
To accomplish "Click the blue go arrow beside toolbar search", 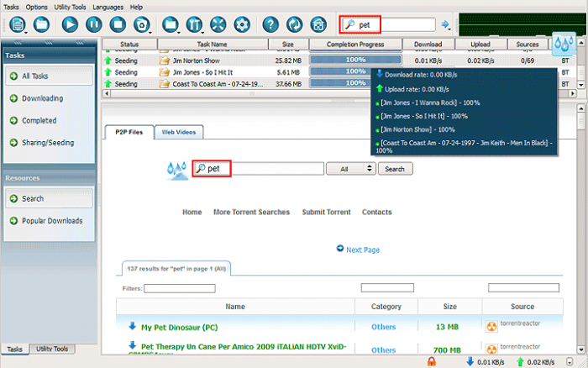I will (444, 24).
